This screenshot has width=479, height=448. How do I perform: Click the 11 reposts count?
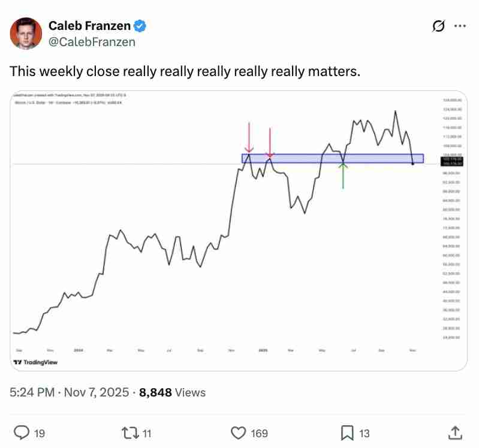pos(147,432)
